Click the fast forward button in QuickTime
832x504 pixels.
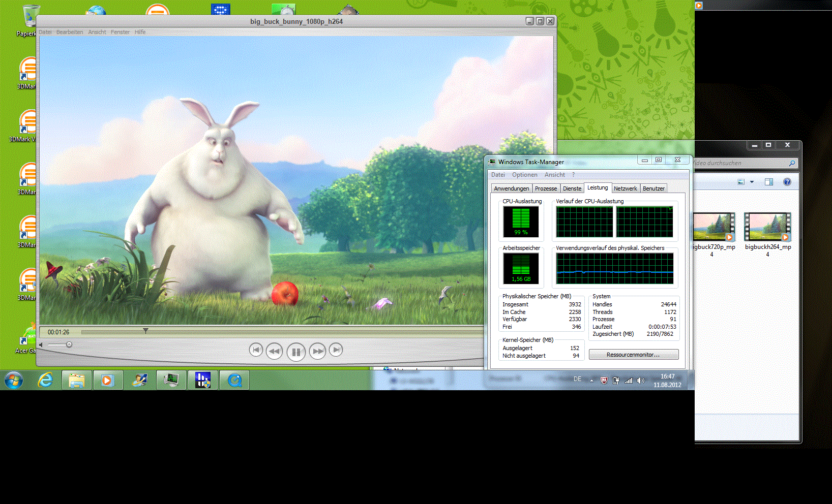[317, 351]
